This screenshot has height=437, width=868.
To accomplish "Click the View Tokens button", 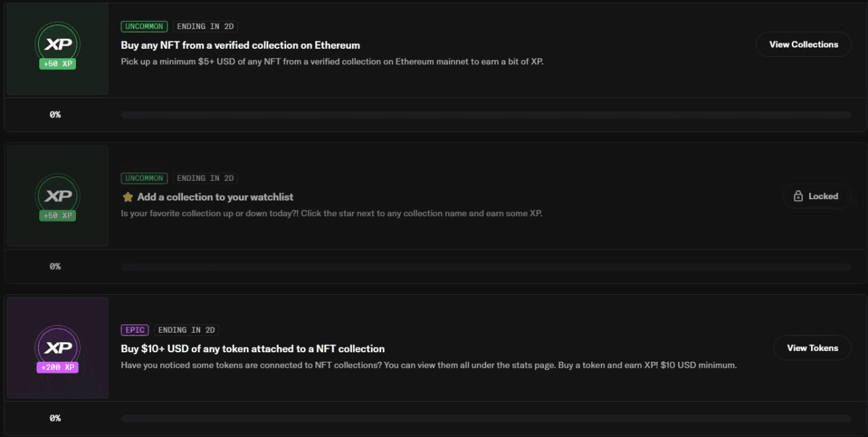I will click(x=812, y=348).
